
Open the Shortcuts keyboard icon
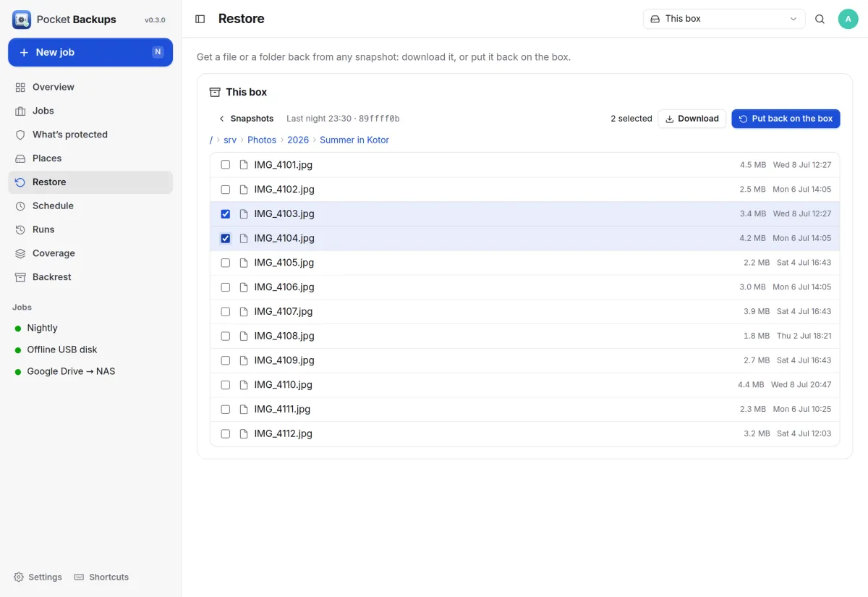pos(80,577)
